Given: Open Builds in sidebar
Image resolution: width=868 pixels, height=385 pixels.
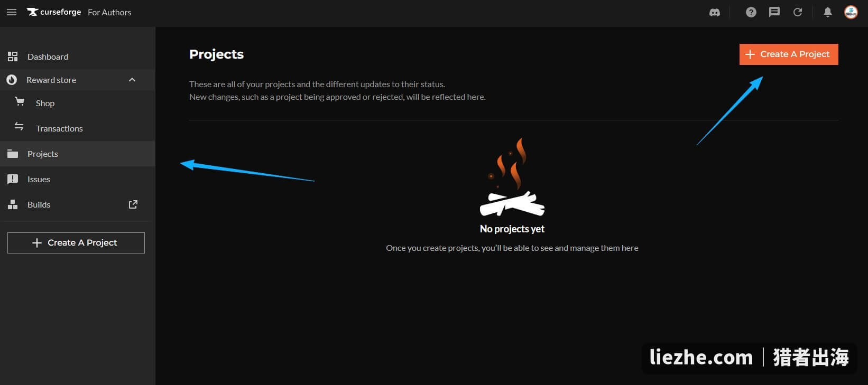Looking at the screenshot, I should point(78,204).
